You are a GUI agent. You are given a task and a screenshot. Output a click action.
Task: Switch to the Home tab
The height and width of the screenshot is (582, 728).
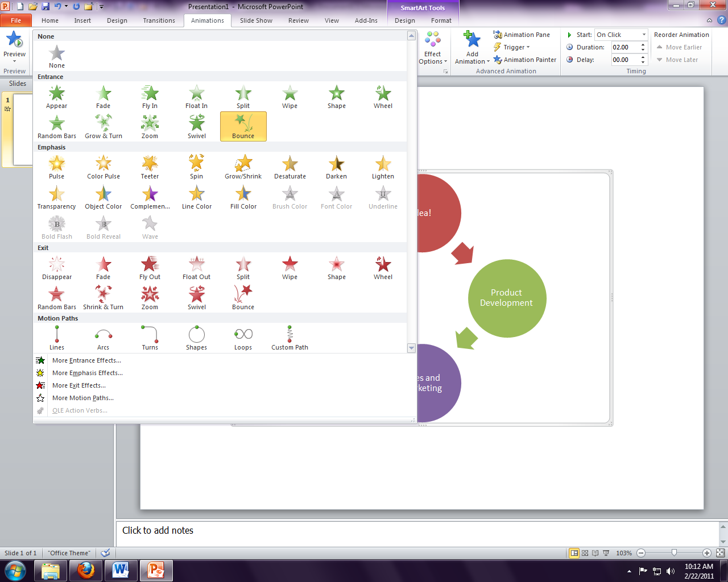pyautogui.click(x=50, y=20)
